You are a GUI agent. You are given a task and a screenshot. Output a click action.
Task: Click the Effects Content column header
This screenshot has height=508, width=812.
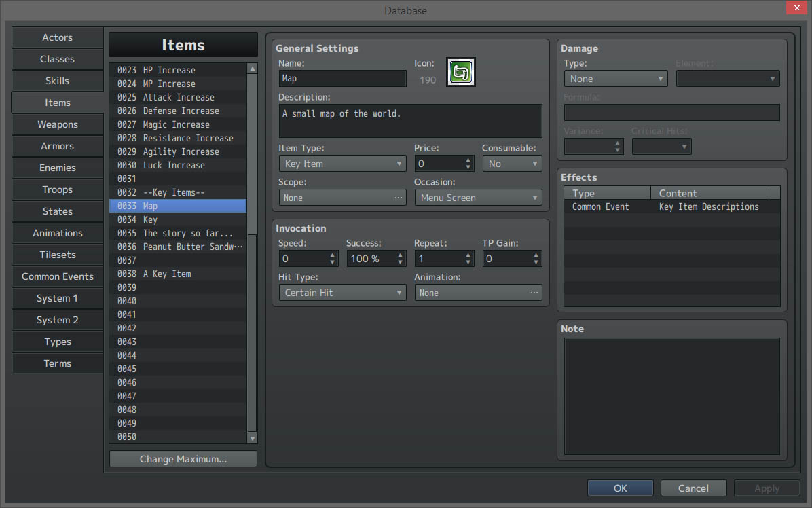coord(709,193)
